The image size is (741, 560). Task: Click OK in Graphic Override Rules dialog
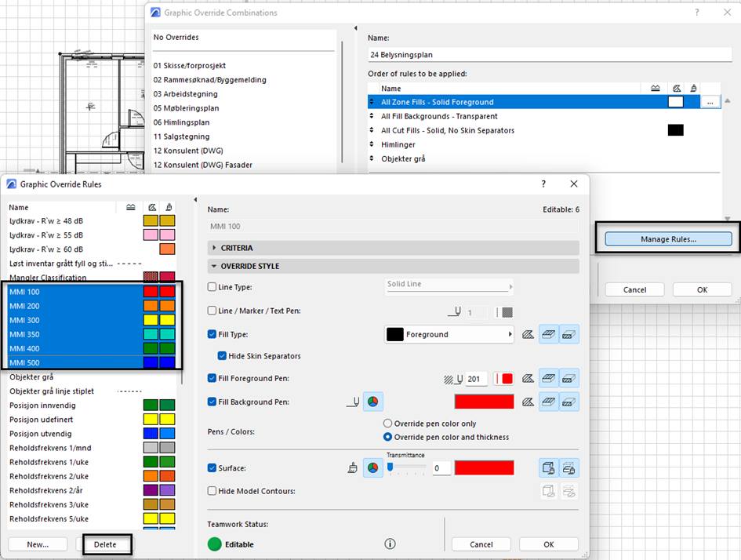[549, 544]
